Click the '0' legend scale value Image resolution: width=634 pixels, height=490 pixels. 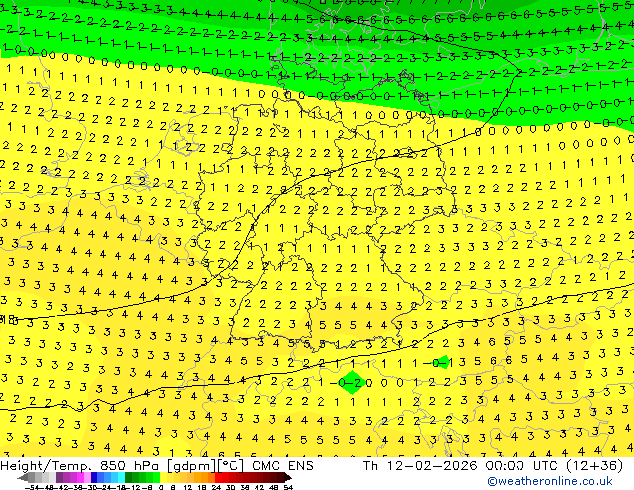161,488
